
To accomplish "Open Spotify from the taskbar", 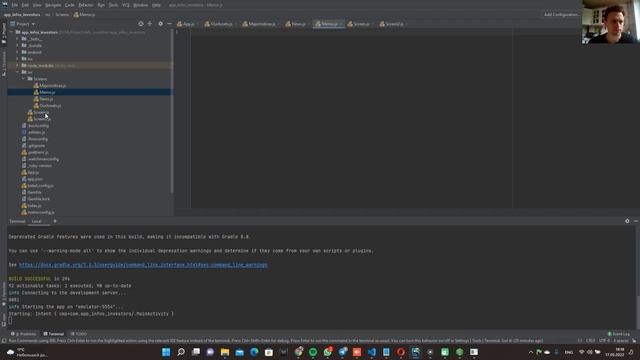I will point(313,352).
